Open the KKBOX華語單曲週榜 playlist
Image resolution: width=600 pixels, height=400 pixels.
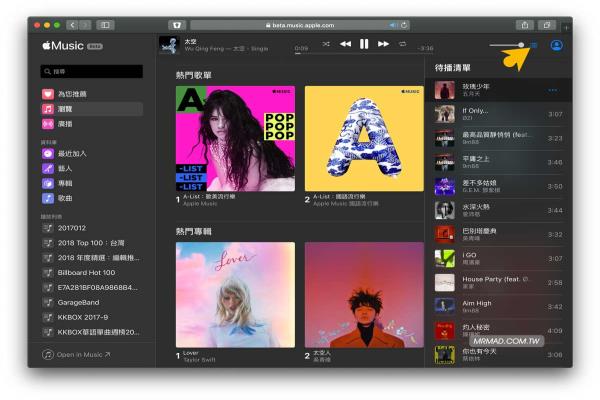[x=92, y=332]
